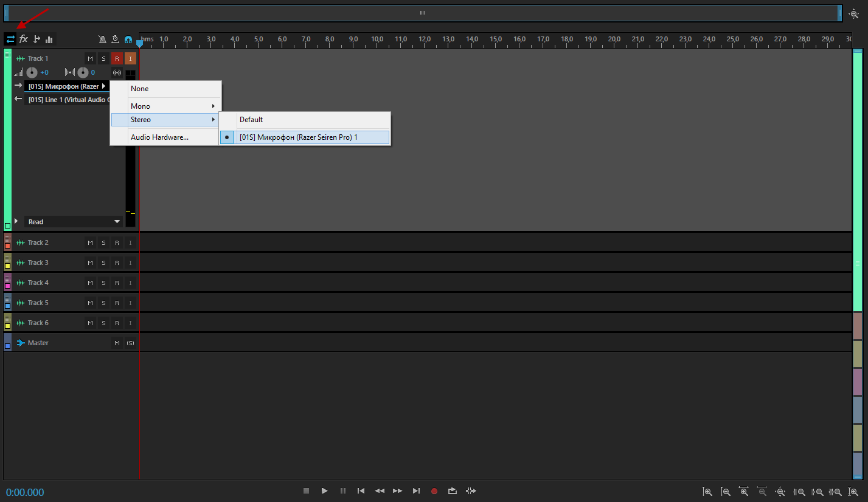Open Track 1 output Line 1 dropdown
The width and height of the screenshot is (868, 502).
pos(68,100)
